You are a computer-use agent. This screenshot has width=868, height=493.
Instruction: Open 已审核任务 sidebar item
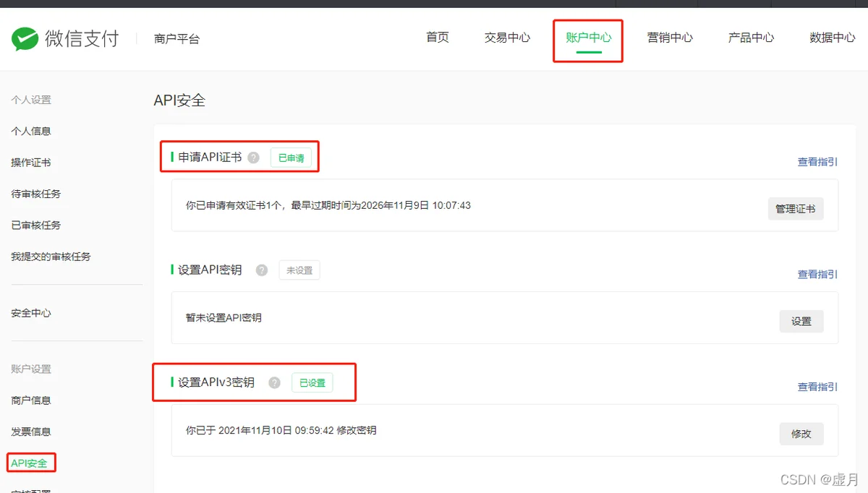coord(36,225)
